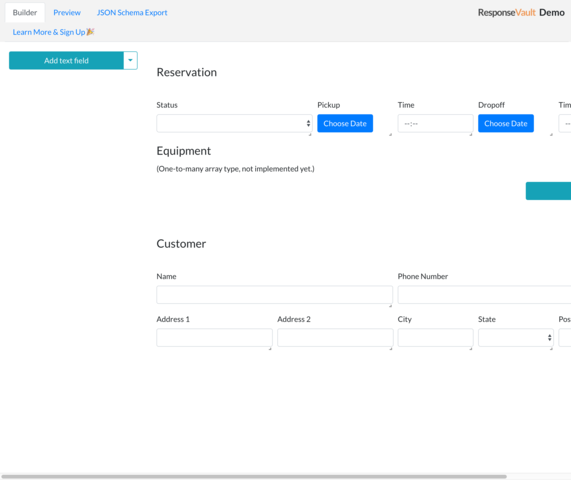Follow the Learn More & Sign Up link
This screenshot has height=480, width=571.
pyautogui.click(x=49, y=32)
